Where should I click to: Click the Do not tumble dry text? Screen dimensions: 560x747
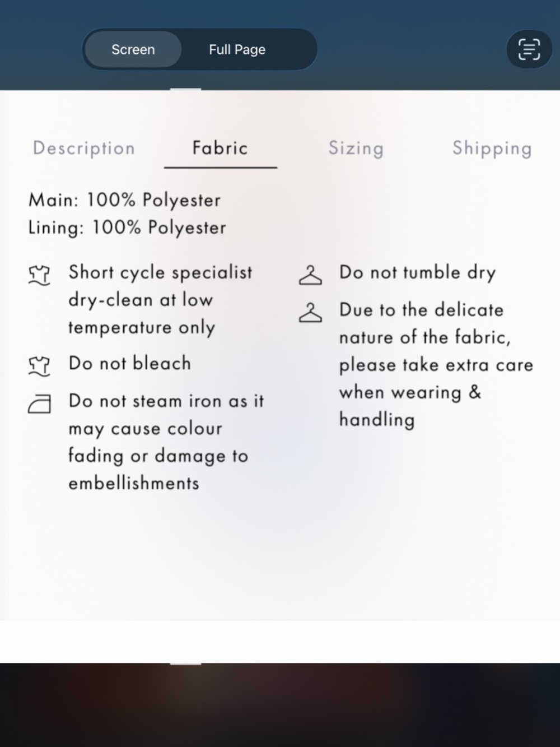pos(418,272)
